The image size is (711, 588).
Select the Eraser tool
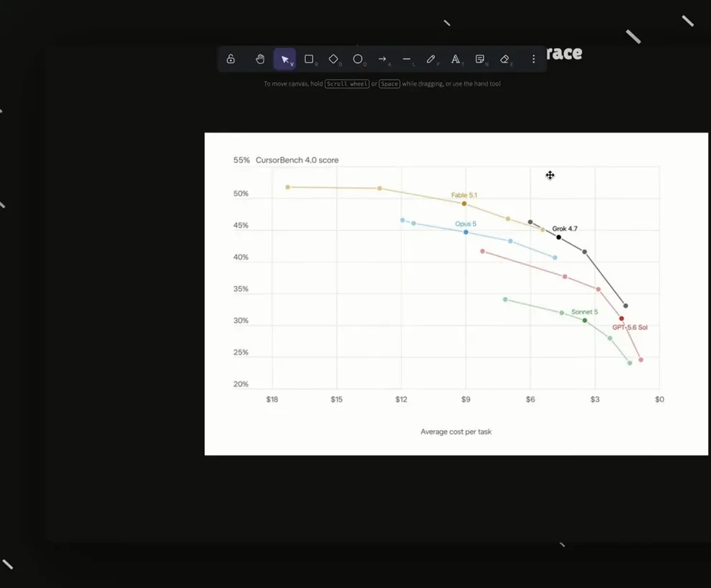505,59
